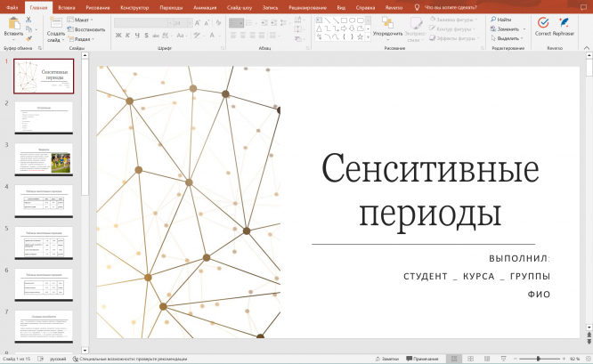Select slide 3 thumbnail in the slide panel

pyautogui.click(x=44, y=159)
